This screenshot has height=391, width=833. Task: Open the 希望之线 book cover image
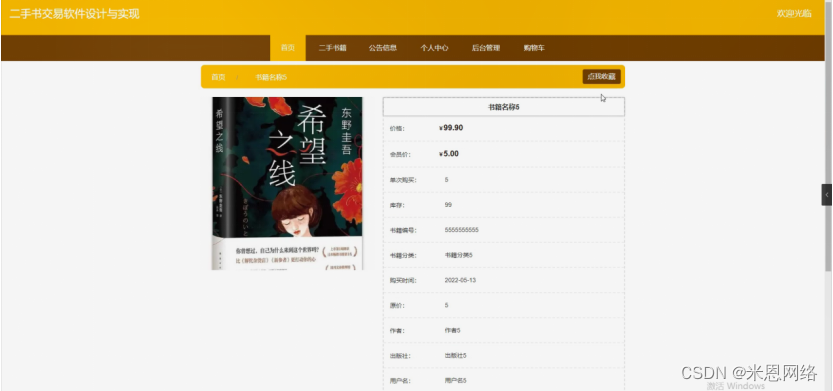click(x=287, y=183)
